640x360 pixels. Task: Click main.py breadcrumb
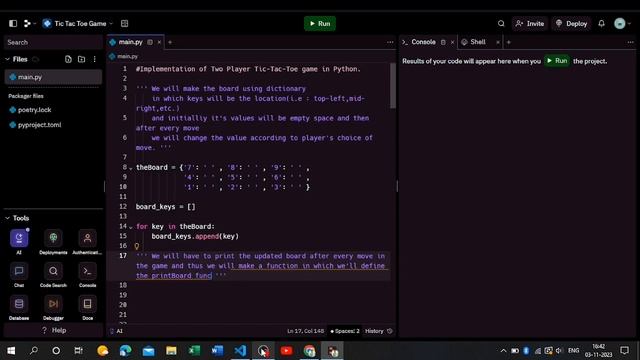pyautogui.click(x=123, y=56)
